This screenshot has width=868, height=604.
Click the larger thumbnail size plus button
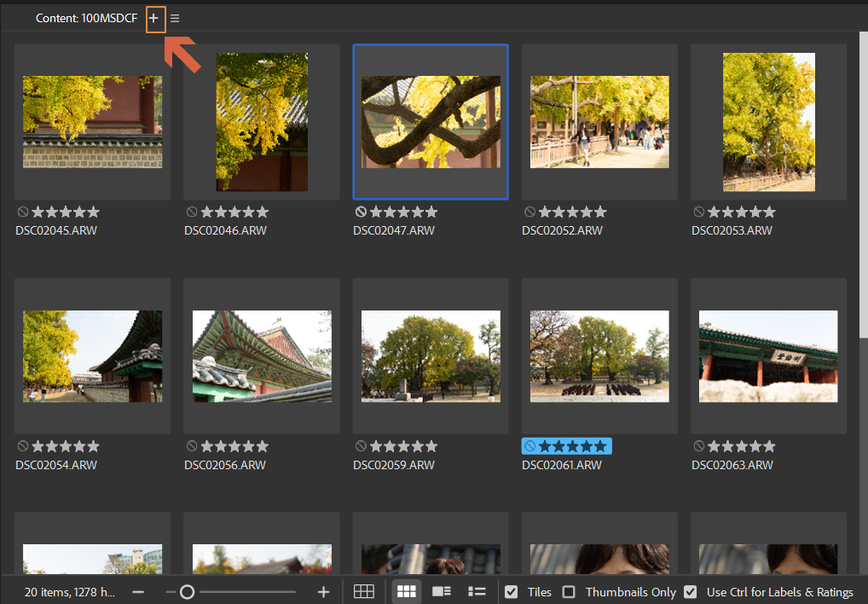323,592
